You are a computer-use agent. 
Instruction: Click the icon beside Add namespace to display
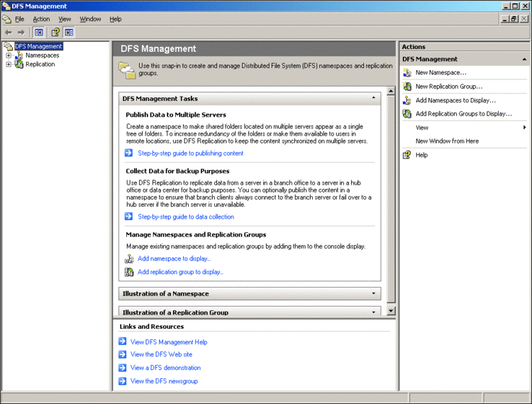point(129,258)
